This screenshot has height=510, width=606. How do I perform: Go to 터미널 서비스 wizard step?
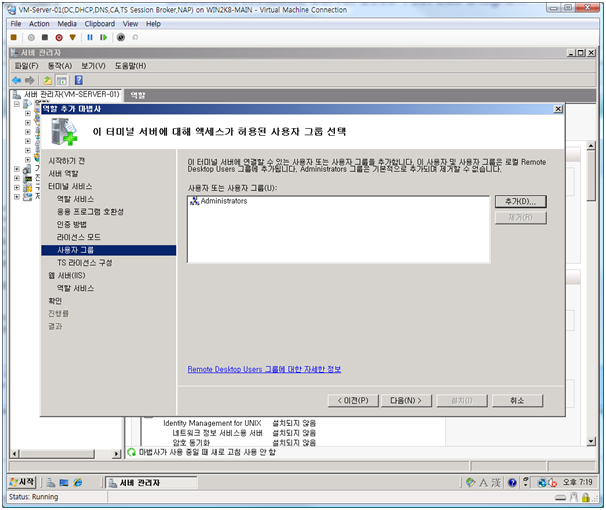point(70,186)
